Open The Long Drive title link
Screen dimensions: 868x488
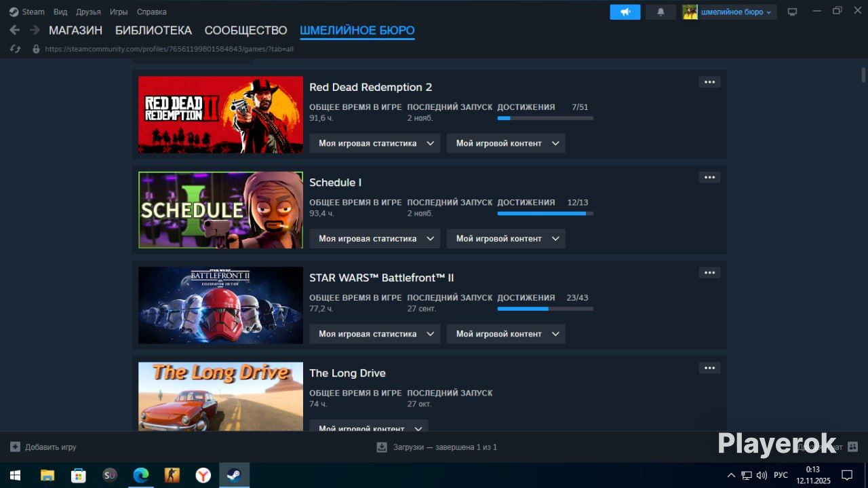pos(347,373)
